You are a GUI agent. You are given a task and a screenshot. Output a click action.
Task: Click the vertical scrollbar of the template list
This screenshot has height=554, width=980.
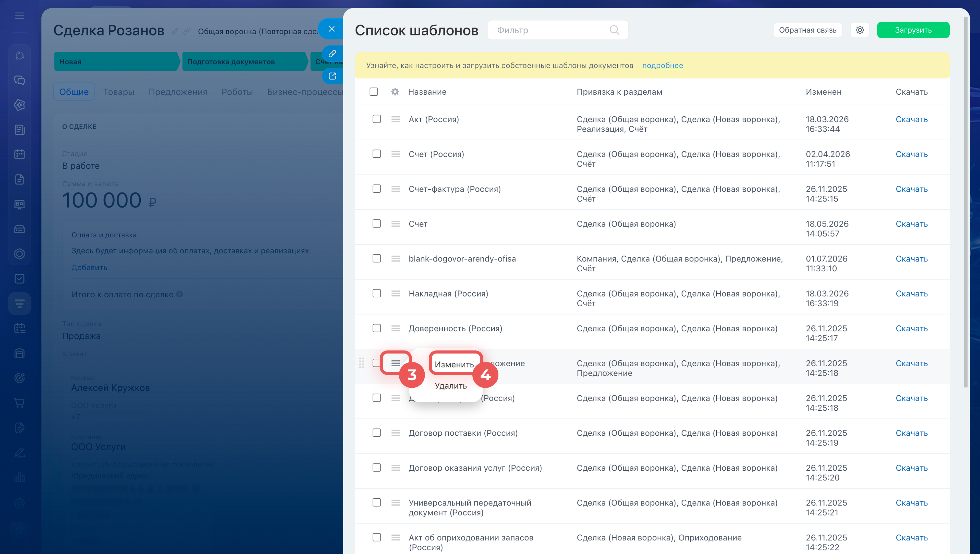pyautogui.click(x=965, y=202)
